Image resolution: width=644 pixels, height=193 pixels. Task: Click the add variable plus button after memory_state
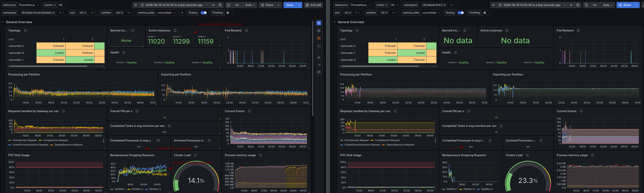tap(182, 13)
